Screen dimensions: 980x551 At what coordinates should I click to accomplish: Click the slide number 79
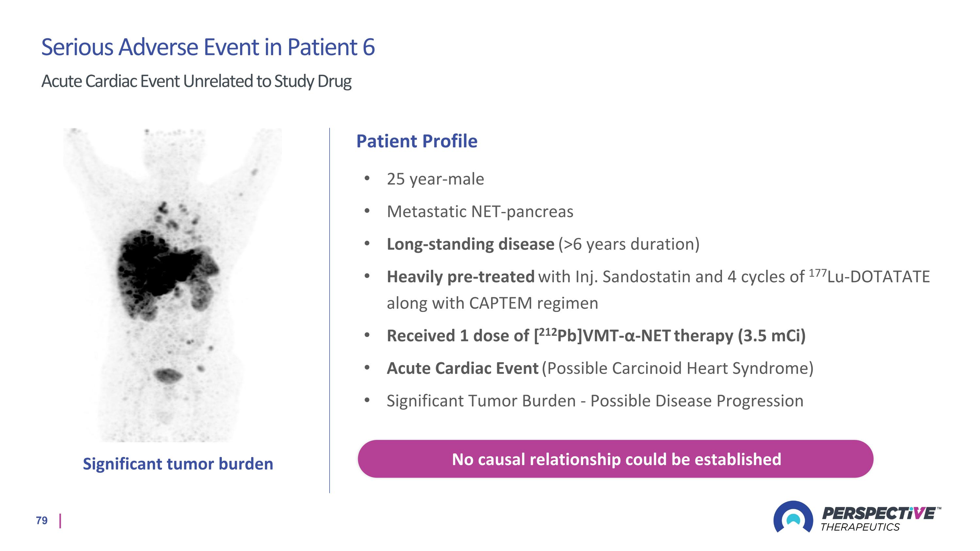pyautogui.click(x=42, y=521)
